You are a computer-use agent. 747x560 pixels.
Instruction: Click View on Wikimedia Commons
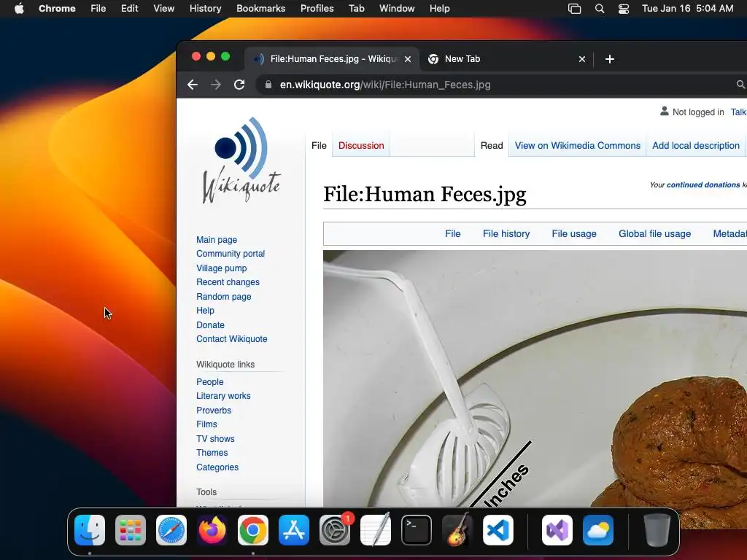578,146
